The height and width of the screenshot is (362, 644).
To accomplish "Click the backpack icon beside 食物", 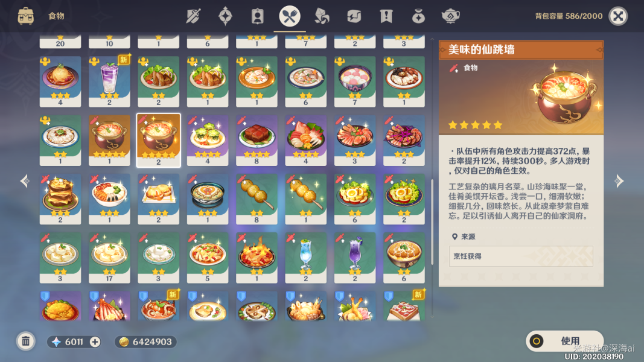I will tap(26, 16).
